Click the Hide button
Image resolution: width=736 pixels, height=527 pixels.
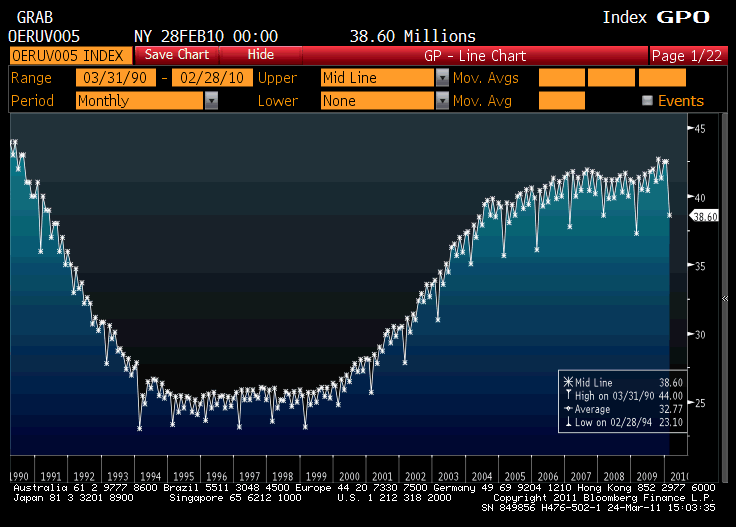click(260, 55)
